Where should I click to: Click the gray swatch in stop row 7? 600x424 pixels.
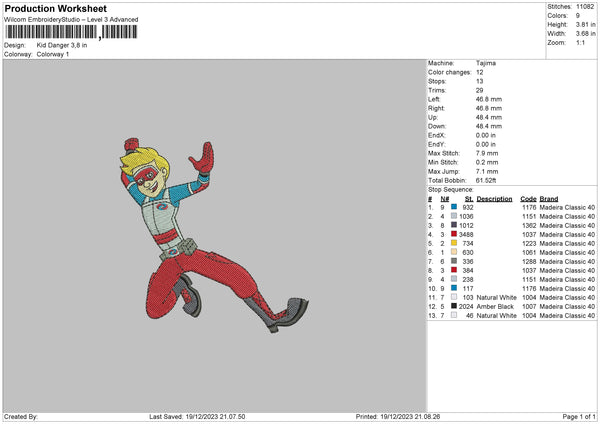tap(454, 261)
